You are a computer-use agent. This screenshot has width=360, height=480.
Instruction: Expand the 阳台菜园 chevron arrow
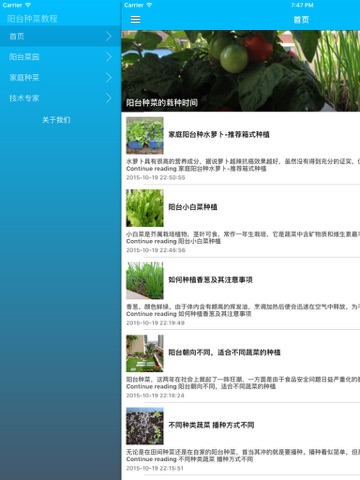pos(108,57)
